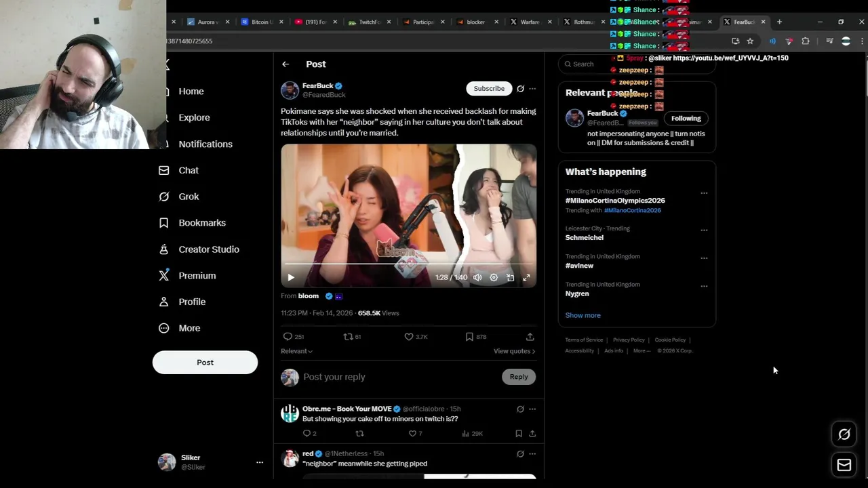Expand the More menu in sidebar
The width and height of the screenshot is (868, 488).
[180, 328]
